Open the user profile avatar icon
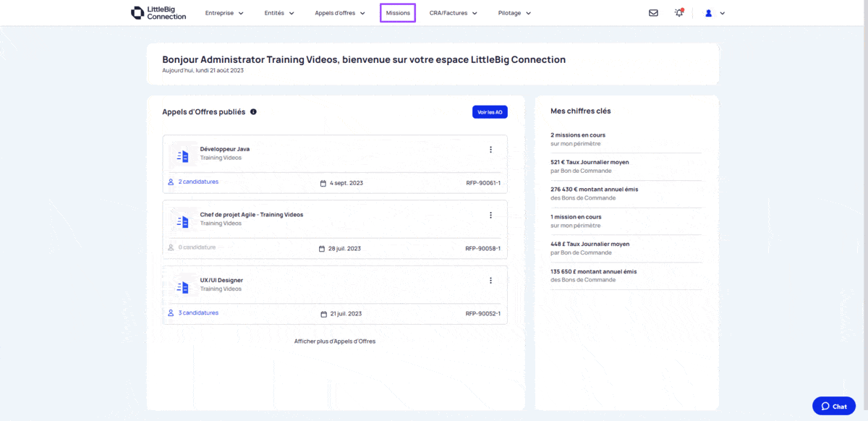This screenshot has width=868, height=421. [709, 13]
